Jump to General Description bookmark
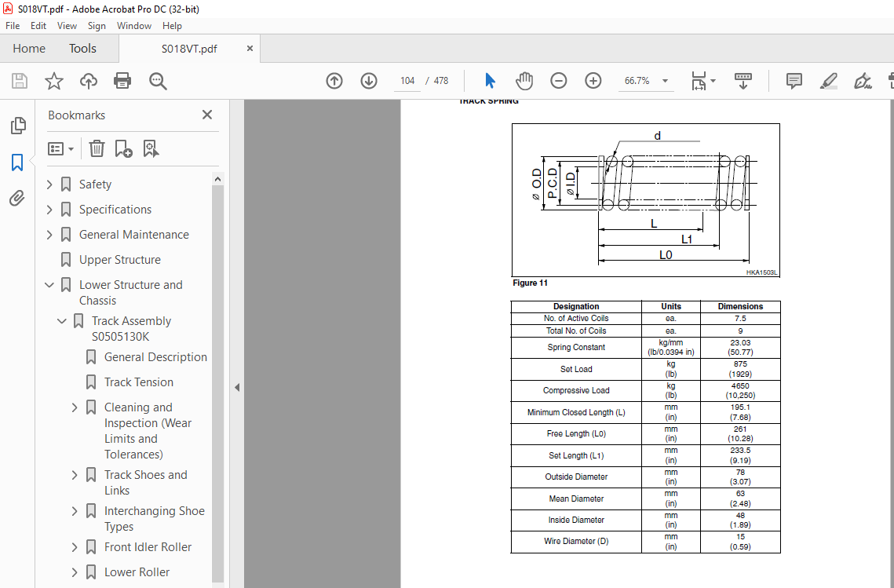 [155, 357]
